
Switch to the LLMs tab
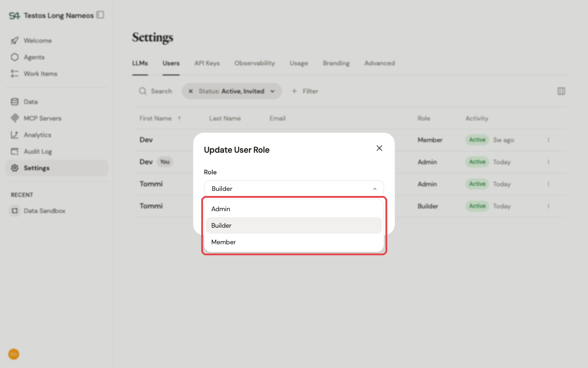click(x=140, y=63)
